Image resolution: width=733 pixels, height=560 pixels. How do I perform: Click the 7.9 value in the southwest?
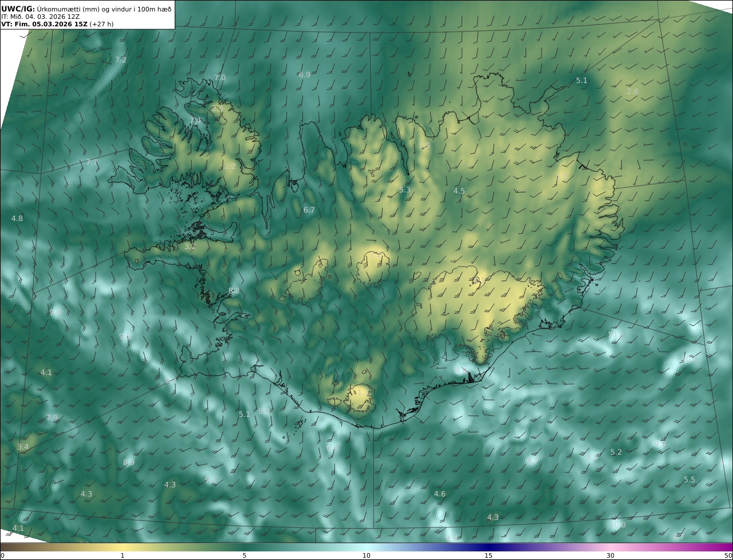point(52,417)
